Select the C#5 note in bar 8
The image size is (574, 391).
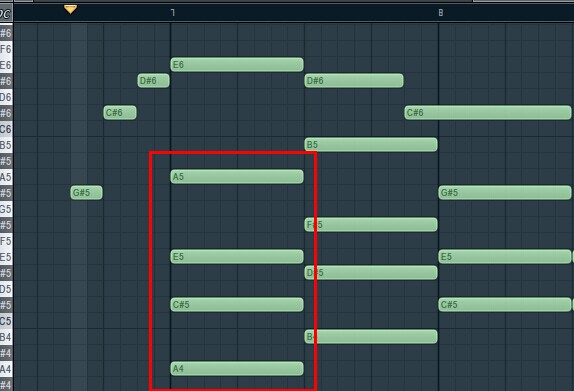pos(505,305)
